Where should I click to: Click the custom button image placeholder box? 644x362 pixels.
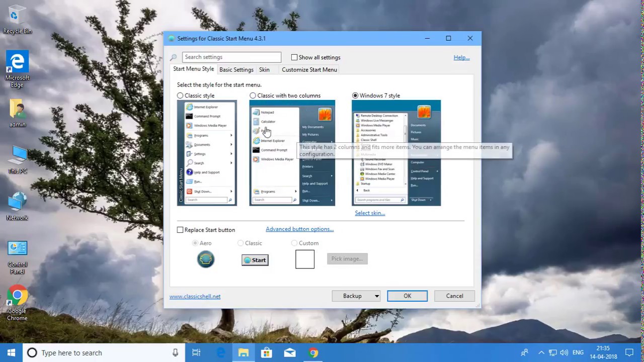pyautogui.click(x=305, y=259)
